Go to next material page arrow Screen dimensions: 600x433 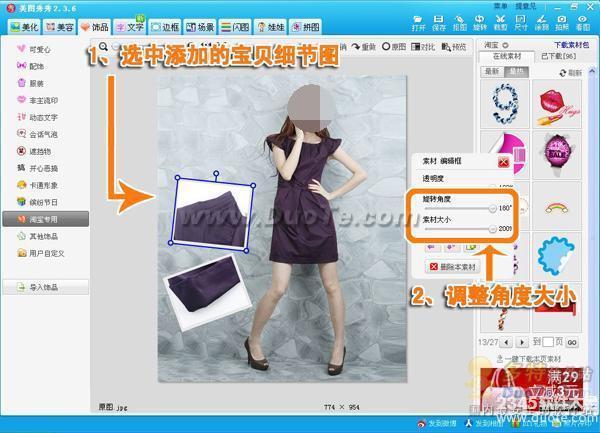(x=522, y=342)
